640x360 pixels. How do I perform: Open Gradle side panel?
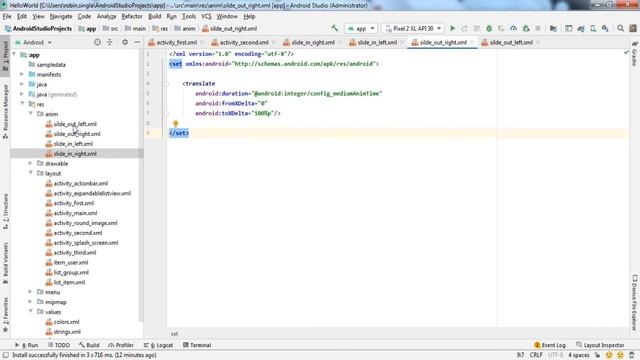[x=635, y=54]
